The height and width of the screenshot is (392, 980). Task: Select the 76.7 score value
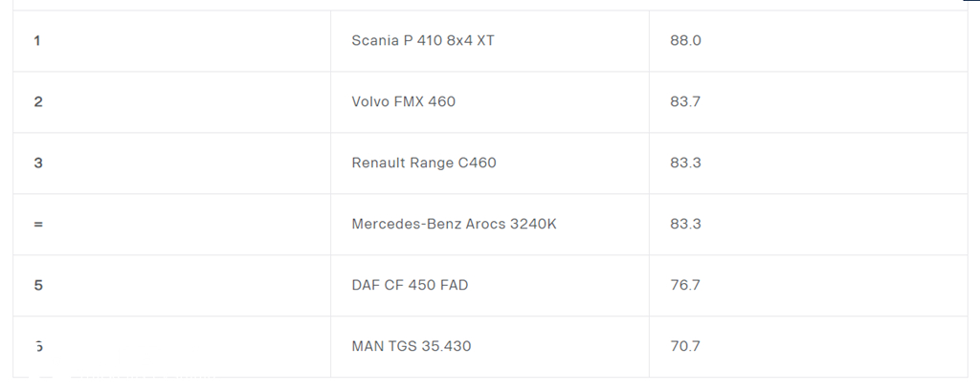685,286
